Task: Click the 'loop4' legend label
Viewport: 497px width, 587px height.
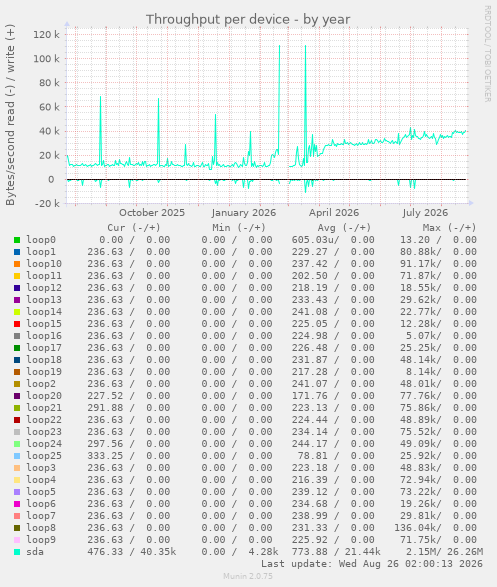Action: pos(41,480)
